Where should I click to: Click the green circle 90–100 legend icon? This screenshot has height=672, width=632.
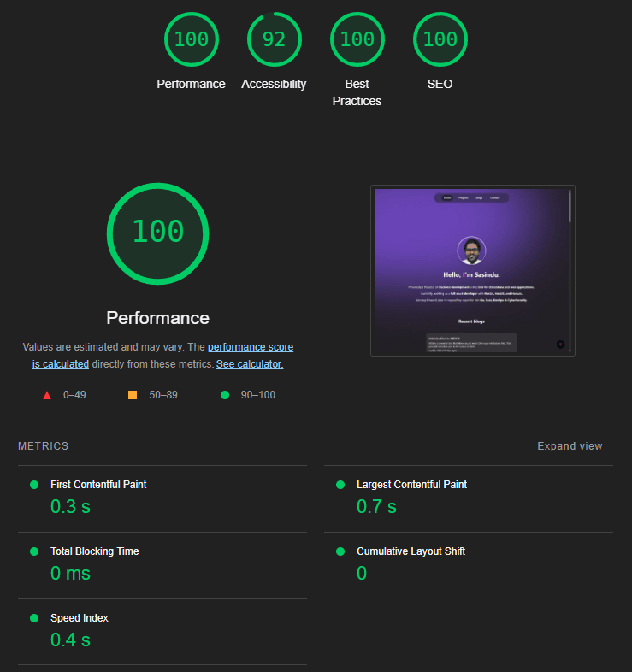(x=225, y=395)
